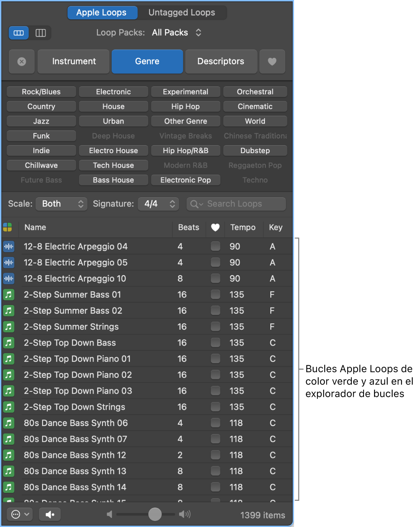Image resolution: width=420 pixels, height=527 pixels.
Task: Click green note icon for 80s Dance Bass Synth 12
Action: coord(9,455)
